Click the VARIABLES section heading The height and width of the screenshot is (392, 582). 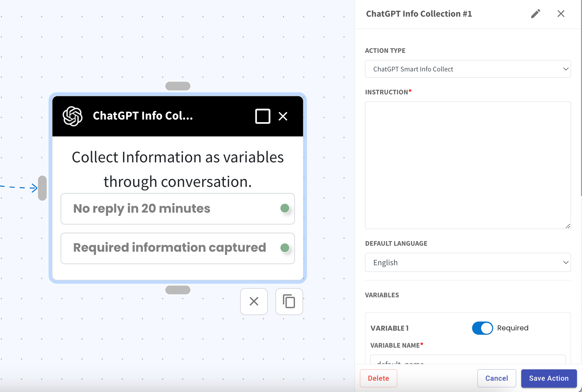coord(382,295)
